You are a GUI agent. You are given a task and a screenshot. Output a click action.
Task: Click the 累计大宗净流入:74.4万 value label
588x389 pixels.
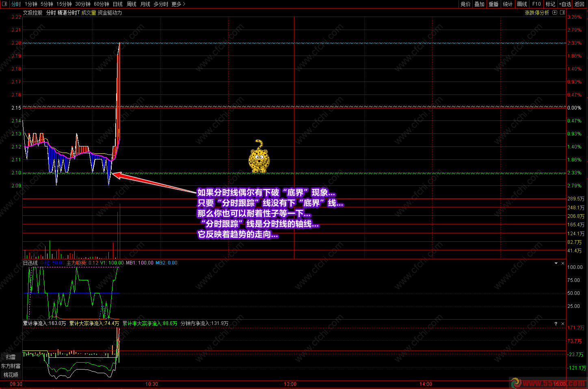click(94, 323)
